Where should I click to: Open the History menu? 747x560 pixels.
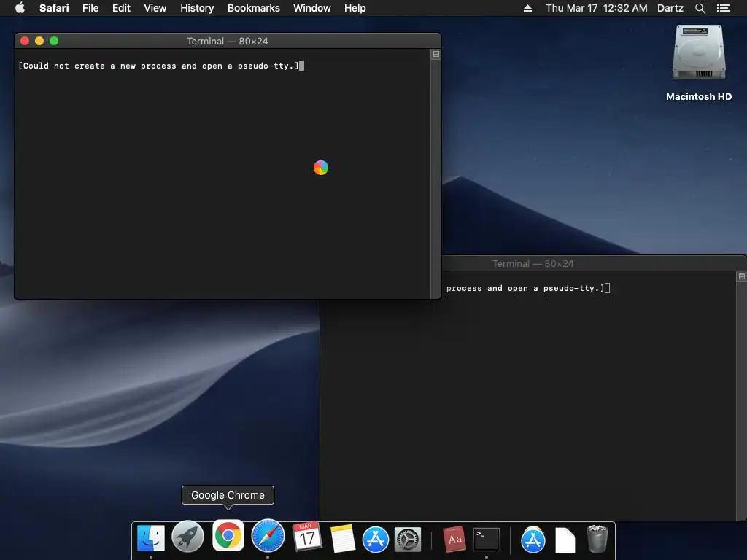tap(197, 8)
